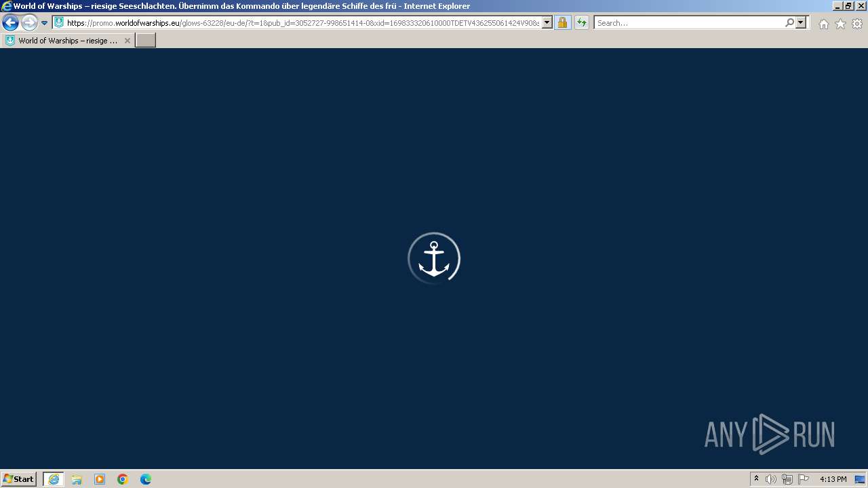Open the Tools gear menu

click(857, 24)
